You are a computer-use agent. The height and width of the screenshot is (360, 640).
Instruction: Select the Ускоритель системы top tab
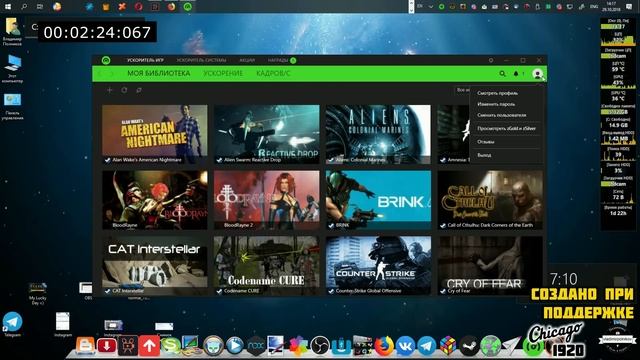[202, 60]
